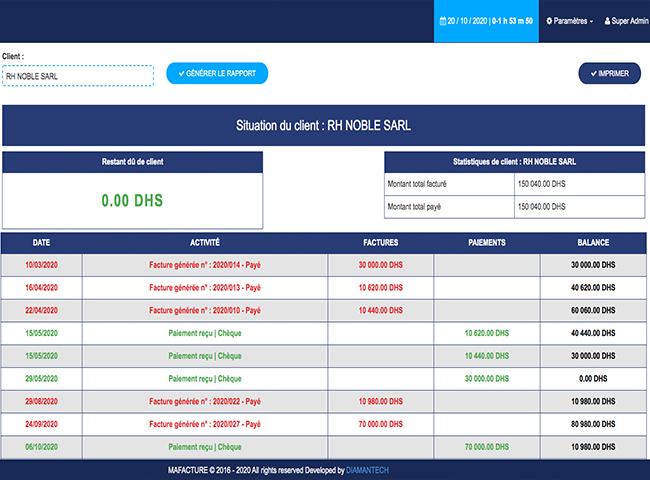Screen dimensions: 650x480
Task: Select the invoice 2020/013 activity entry
Action: 205,287
